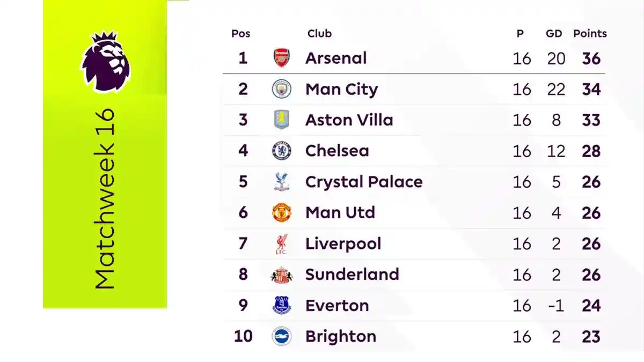
Task: Click the Arsenal club crest
Action: click(x=281, y=58)
